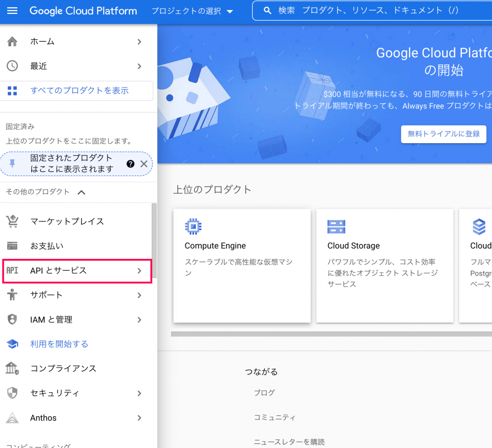492x448 pixels.
Task: Open the Cloud Storage product card
Action: click(385, 266)
